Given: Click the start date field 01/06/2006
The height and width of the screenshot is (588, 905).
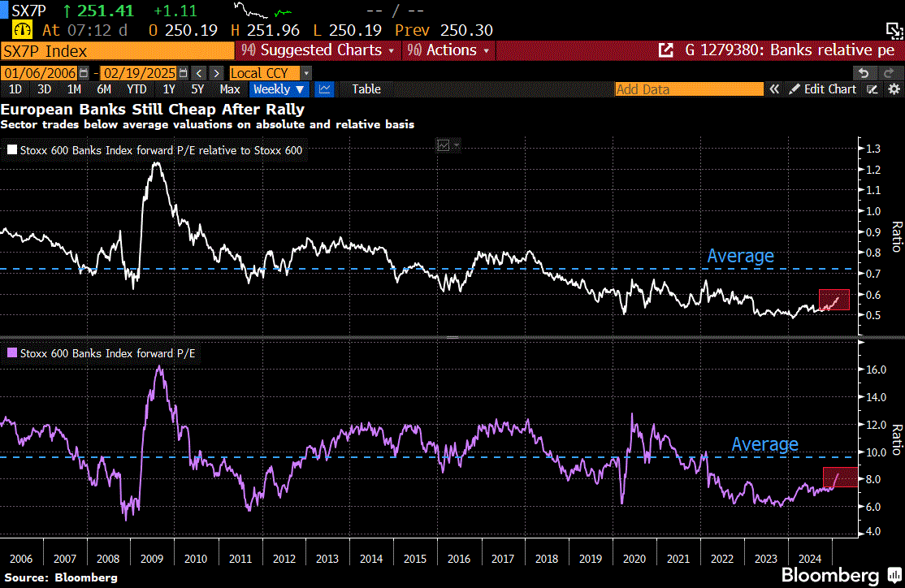Looking at the screenshot, I should 40,73.
